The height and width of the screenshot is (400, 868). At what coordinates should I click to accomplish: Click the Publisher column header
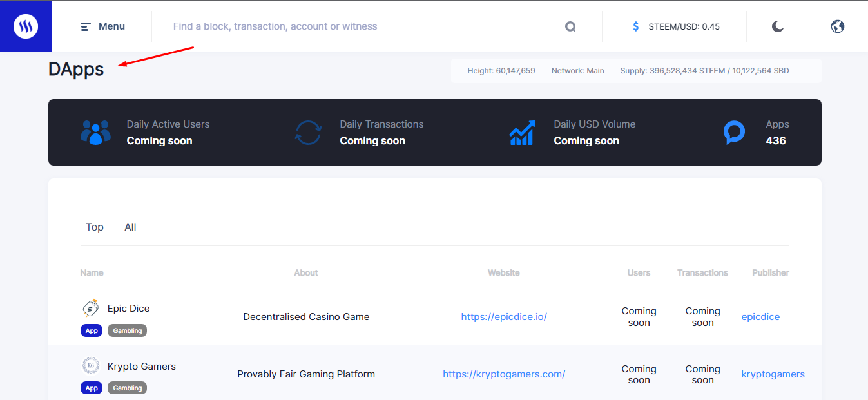tap(771, 273)
